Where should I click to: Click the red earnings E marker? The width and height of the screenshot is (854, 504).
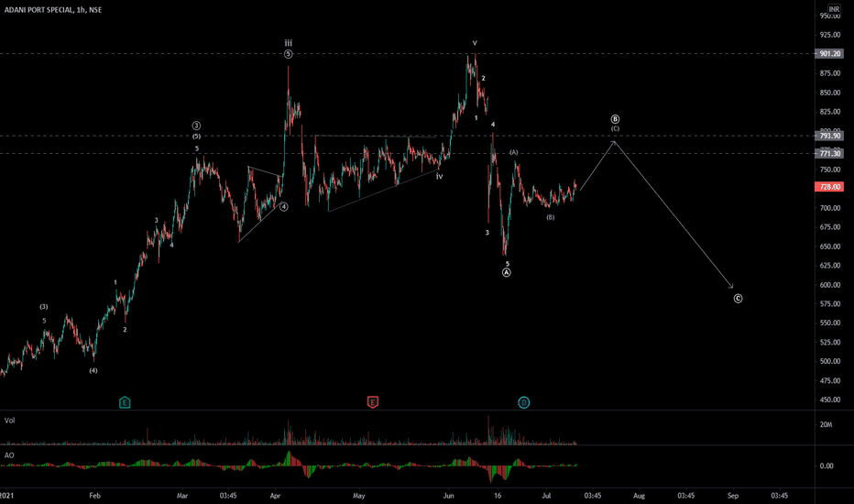point(373,402)
